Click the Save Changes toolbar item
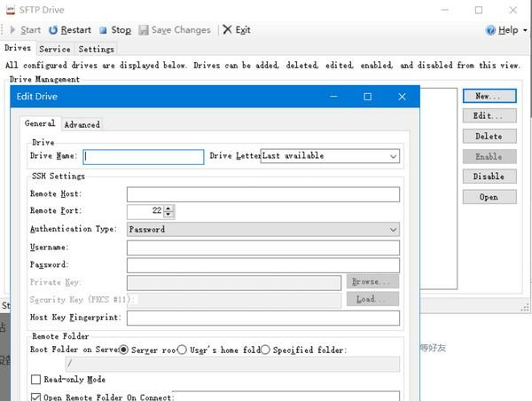532x401 pixels. coord(175,30)
